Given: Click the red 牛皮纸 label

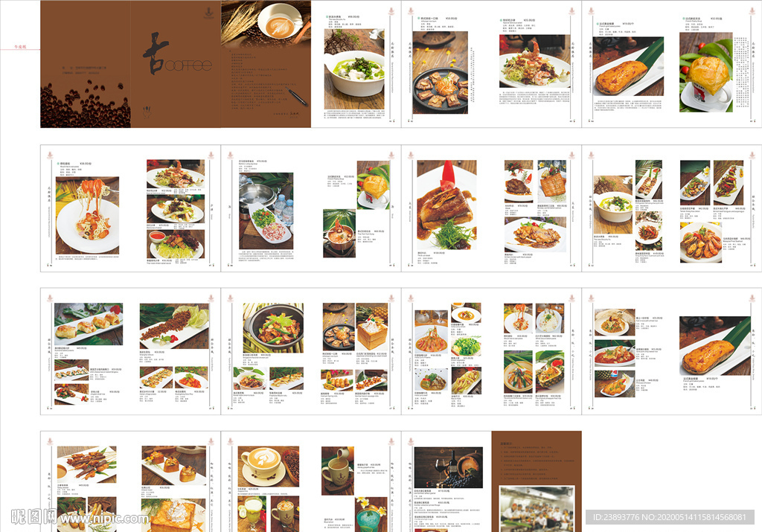Looking at the screenshot, I should 20,47.
